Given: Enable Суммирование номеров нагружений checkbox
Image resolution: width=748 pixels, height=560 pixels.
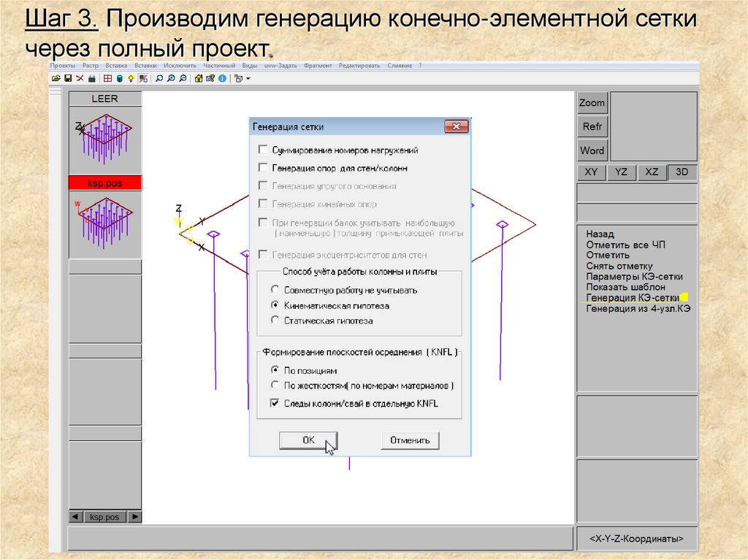Looking at the screenshot, I should 263,150.
